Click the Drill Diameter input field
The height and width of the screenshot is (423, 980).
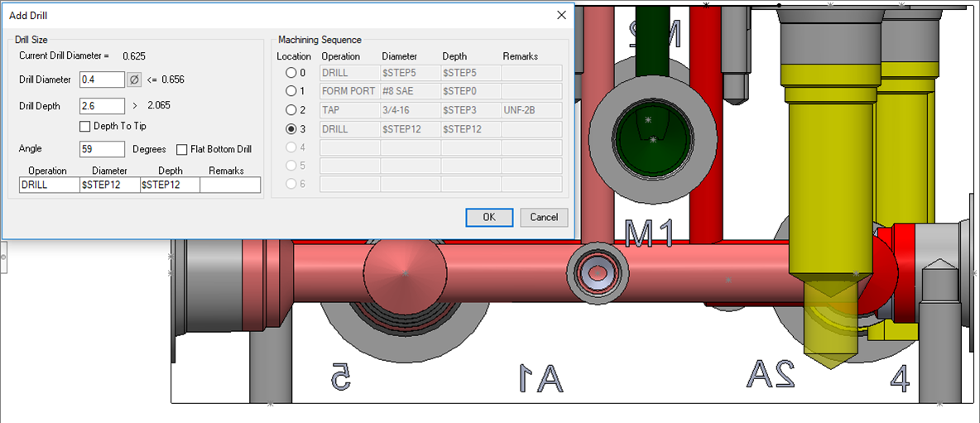101,79
